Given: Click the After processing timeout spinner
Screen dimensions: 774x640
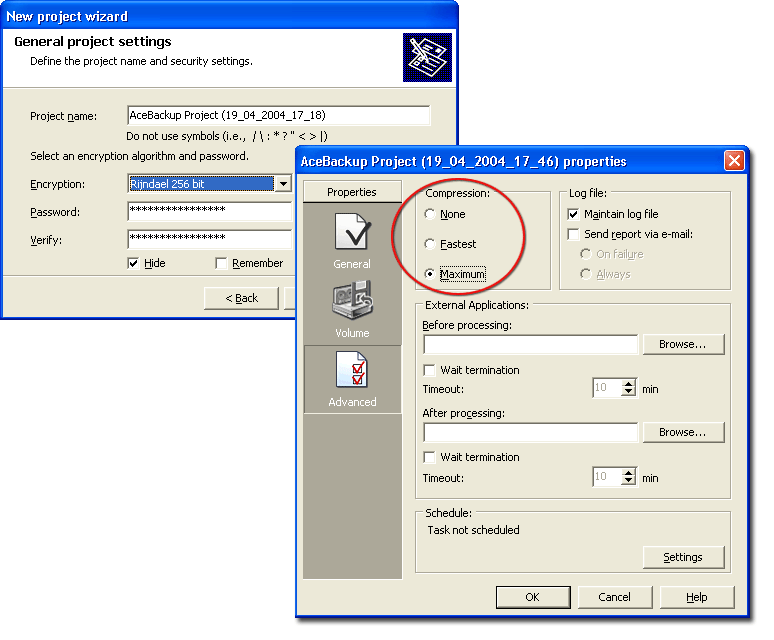Looking at the screenshot, I should point(628,477).
